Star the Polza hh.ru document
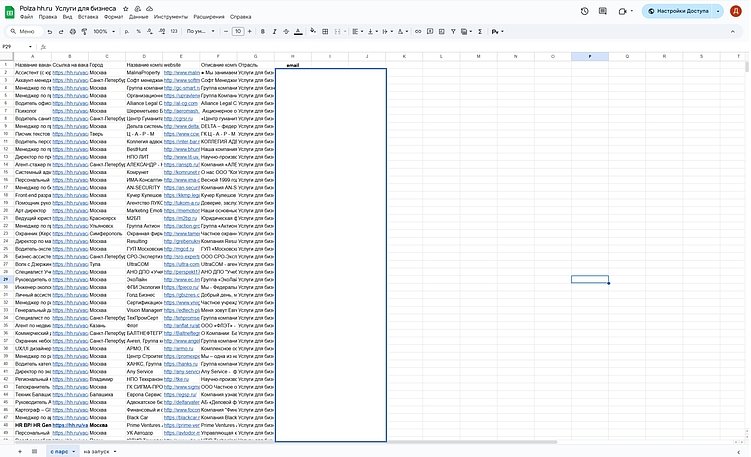The width and height of the screenshot is (751, 457). click(125, 9)
